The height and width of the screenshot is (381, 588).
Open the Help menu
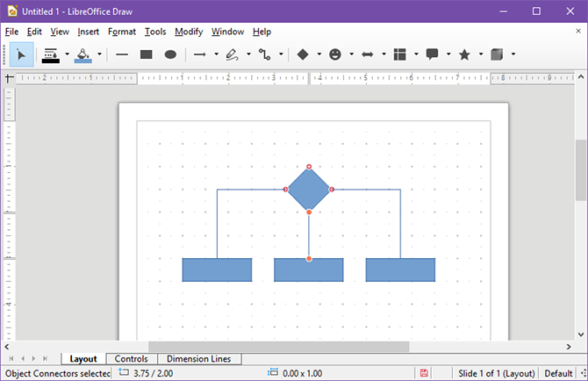(262, 32)
